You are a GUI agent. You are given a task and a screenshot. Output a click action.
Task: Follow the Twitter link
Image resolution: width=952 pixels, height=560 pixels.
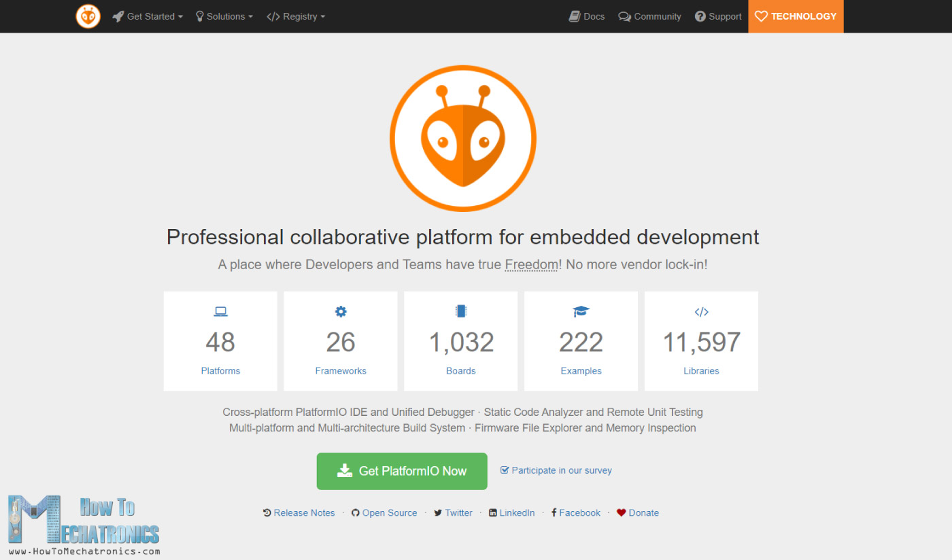[x=454, y=513]
